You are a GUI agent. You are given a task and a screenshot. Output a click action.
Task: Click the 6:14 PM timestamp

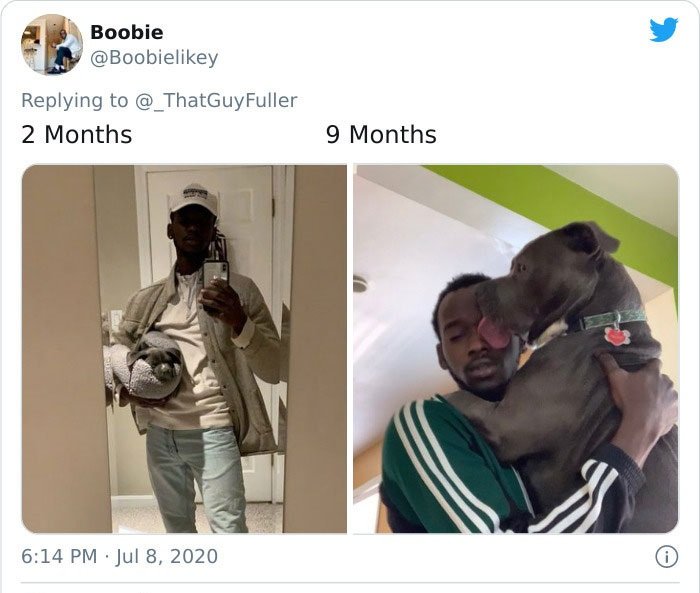[x=59, y=556]
